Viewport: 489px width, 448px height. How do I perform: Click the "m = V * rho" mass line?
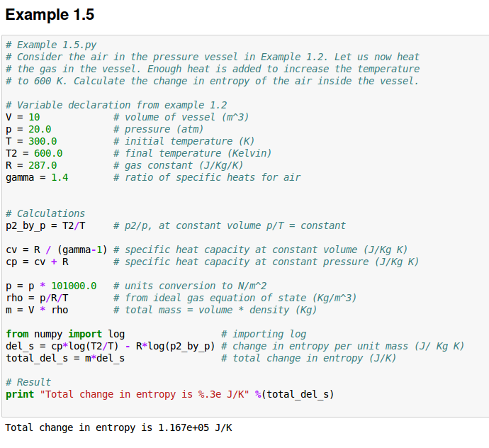[37, 310]
